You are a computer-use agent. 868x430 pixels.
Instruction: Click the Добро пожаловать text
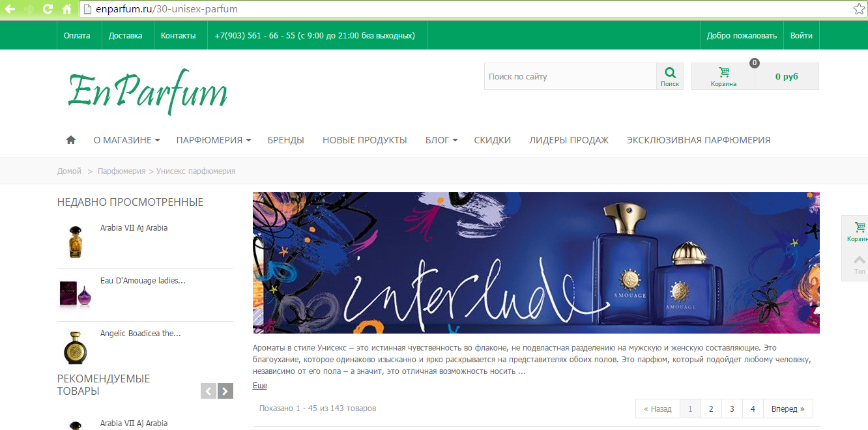(742, 36)
